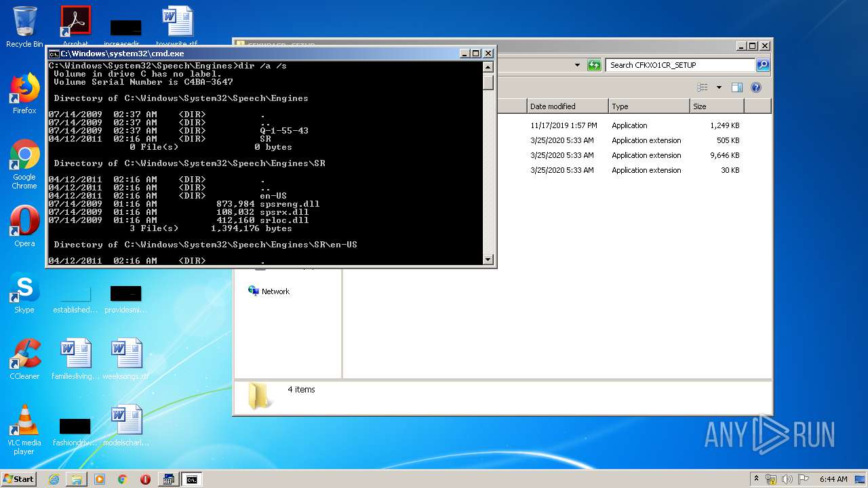Open the view options dropdown arrow

tap(719, 87)
